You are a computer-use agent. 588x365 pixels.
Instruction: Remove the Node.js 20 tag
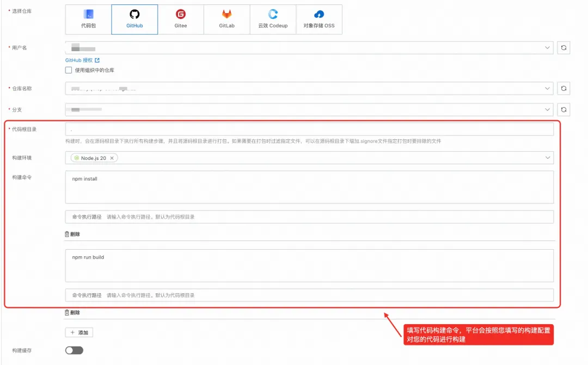coord(112,158)
